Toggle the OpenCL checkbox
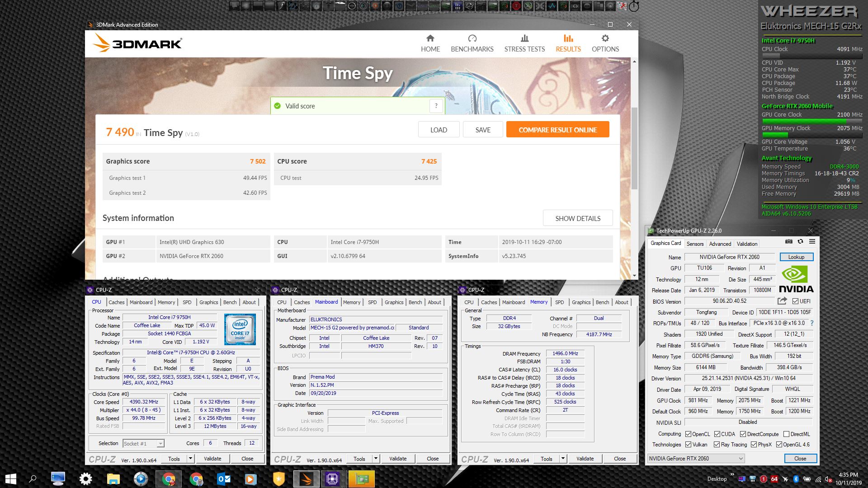The width and height of the screenshot is (868, 488). coord(688,434)
